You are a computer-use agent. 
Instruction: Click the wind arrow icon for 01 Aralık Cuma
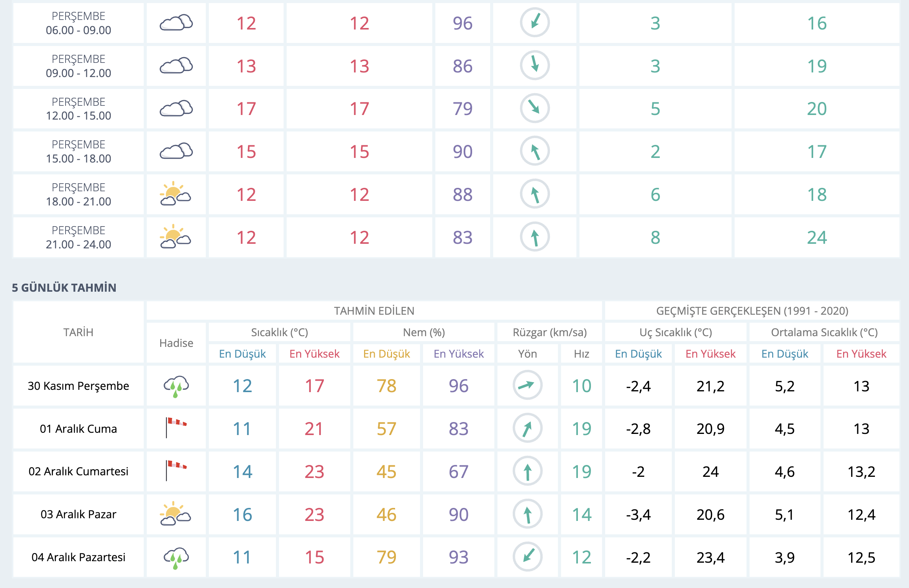tap(527, 428)
